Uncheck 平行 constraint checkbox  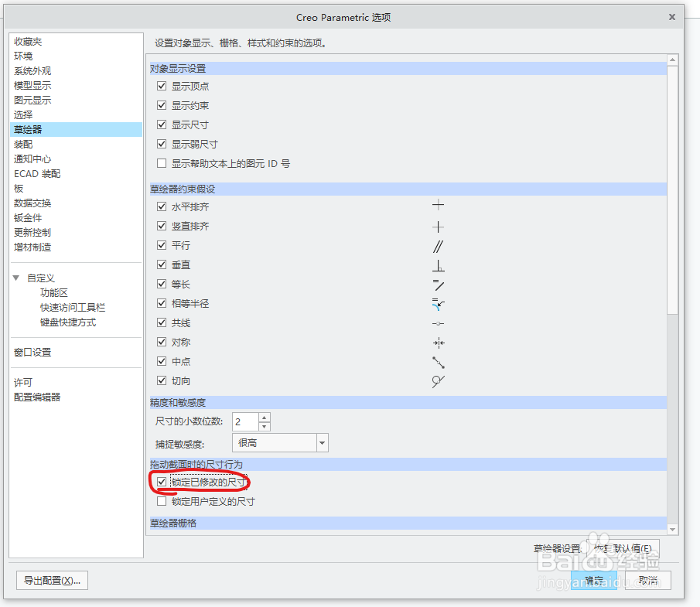[162, 245]
